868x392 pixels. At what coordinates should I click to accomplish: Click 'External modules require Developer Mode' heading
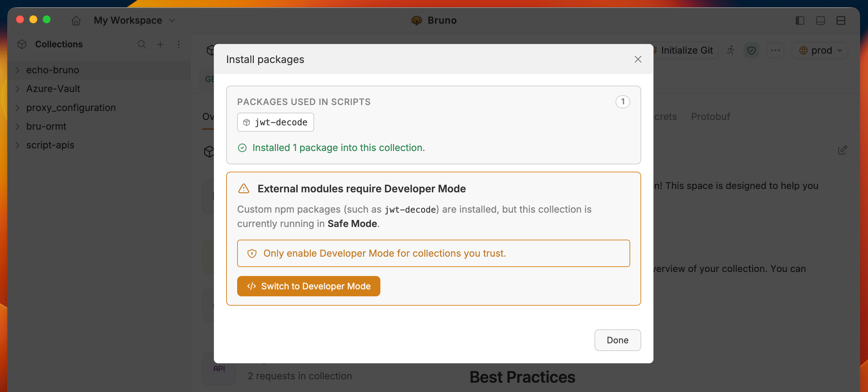click(361, 189)
